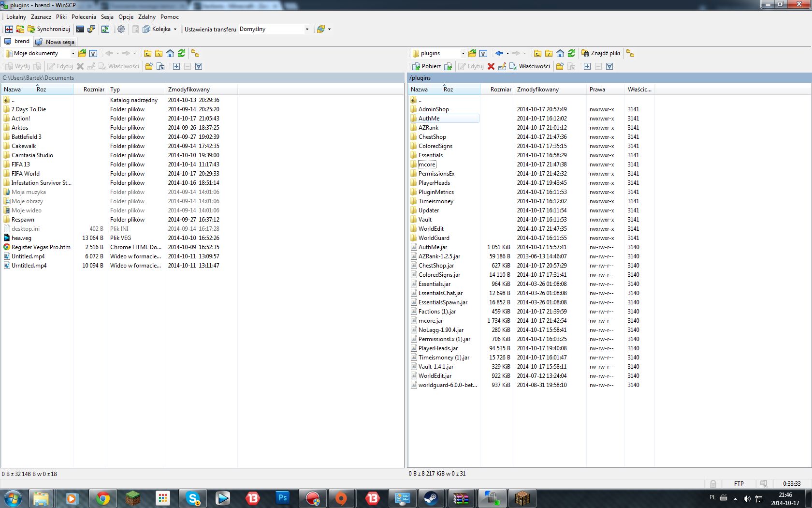Sort remote files by Prawa column header
This screenshot has height=508, width=812.
605,90
